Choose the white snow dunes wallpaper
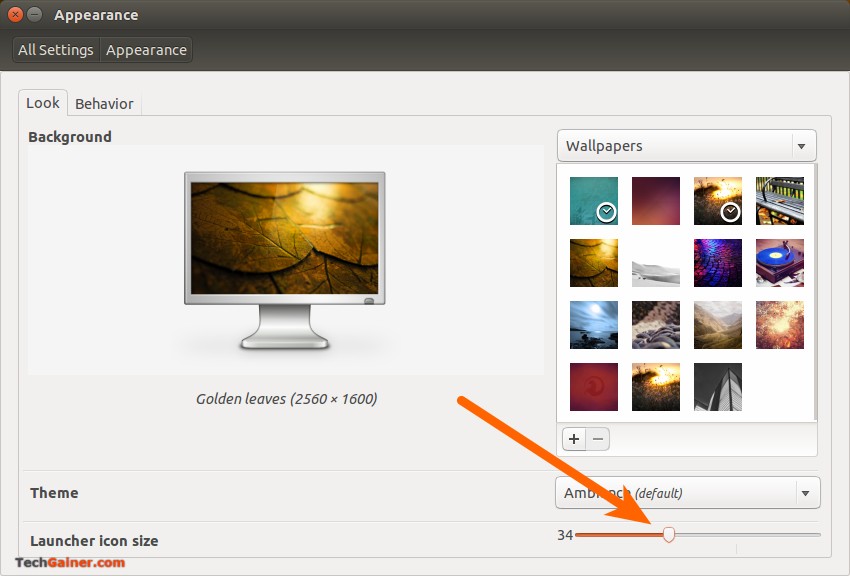Viewport: 850px width, 576px height. coord(655,263)
